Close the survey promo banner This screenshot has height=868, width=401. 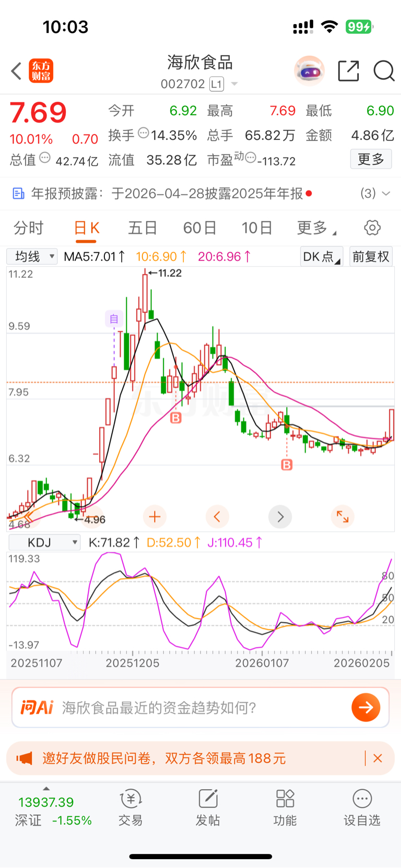pos(378,758)
